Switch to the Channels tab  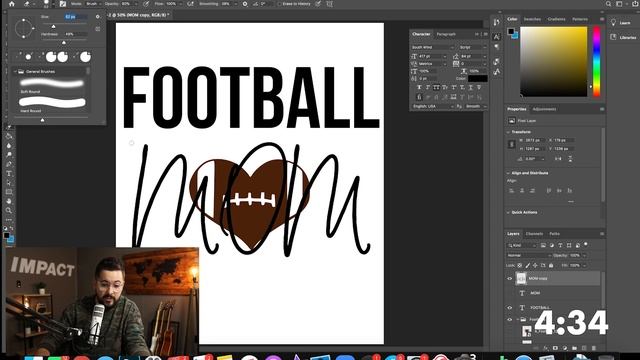point(534,234)
